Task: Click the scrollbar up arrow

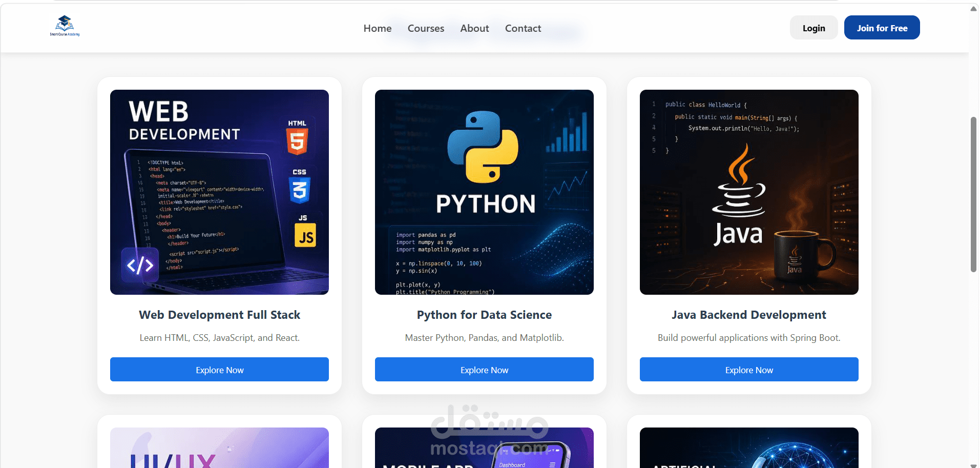Action: (x=974, y=8)
